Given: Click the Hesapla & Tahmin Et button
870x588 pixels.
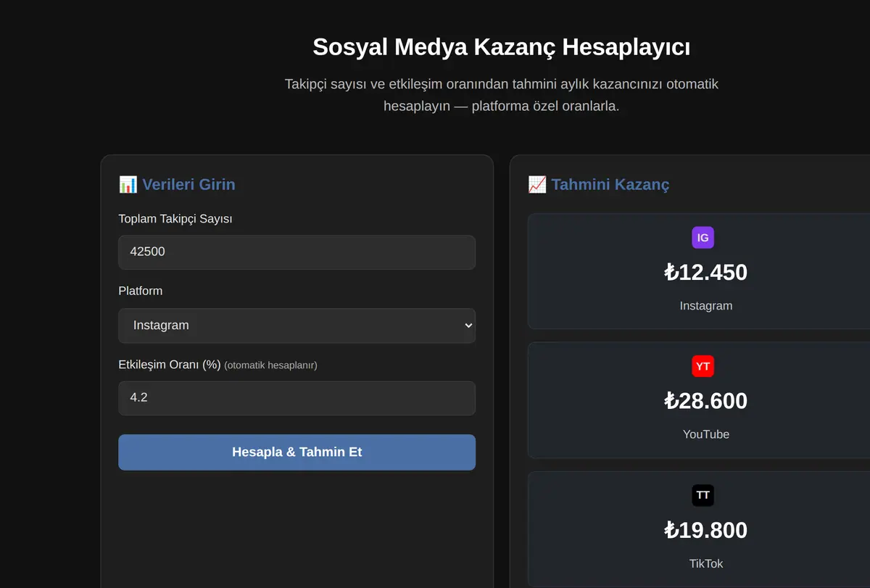Looking at the screenshot, I should 297,452.
